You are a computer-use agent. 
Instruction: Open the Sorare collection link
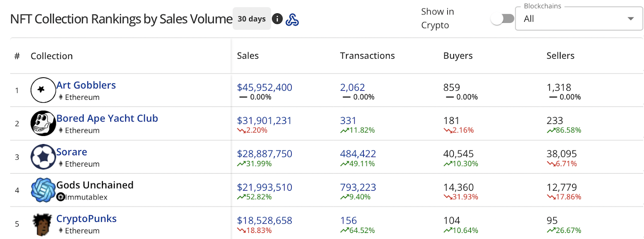(72, 152)
